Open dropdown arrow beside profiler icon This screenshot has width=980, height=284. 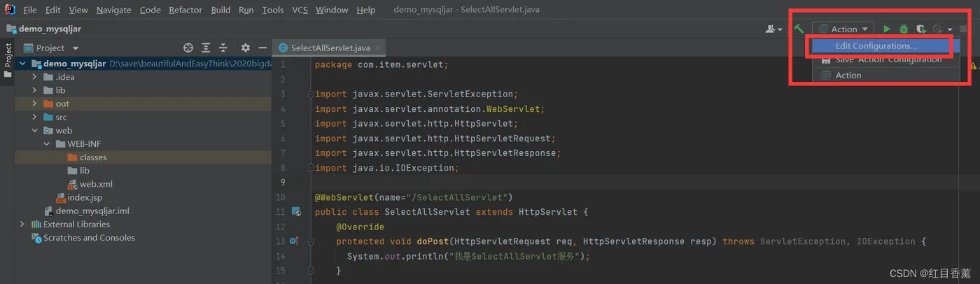click(x=950, y=29)
